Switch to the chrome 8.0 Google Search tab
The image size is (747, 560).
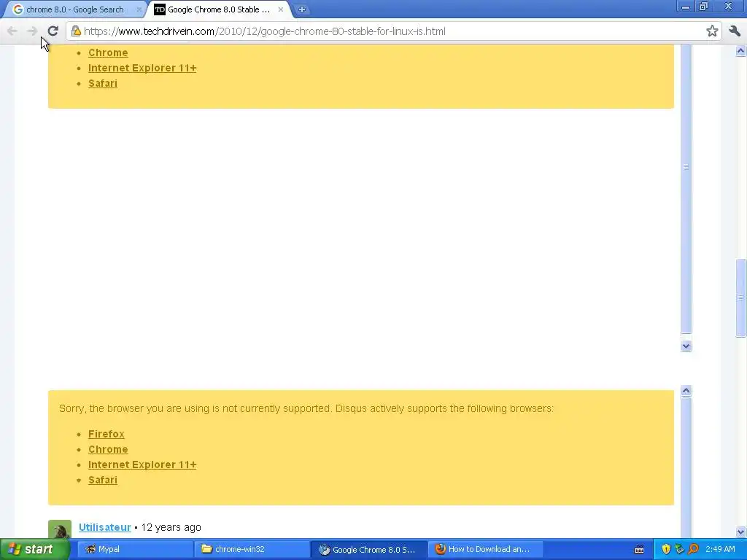tap(74, 9)
